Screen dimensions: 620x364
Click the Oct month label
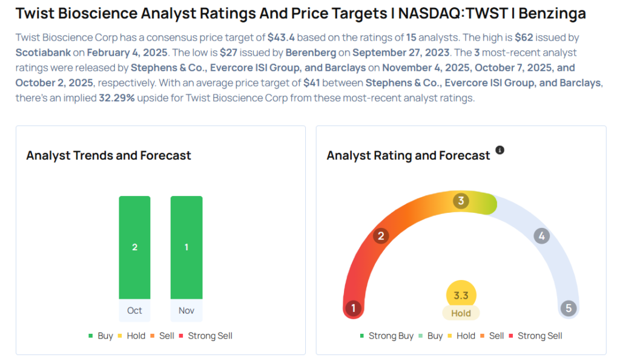pos(134,310)
